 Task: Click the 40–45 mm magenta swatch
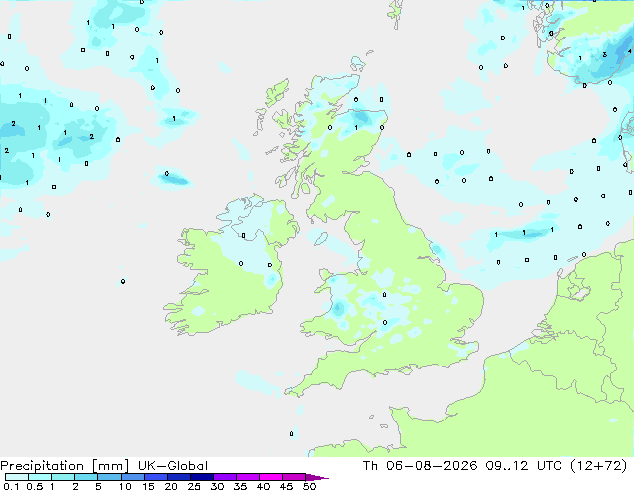pos(271,477)
